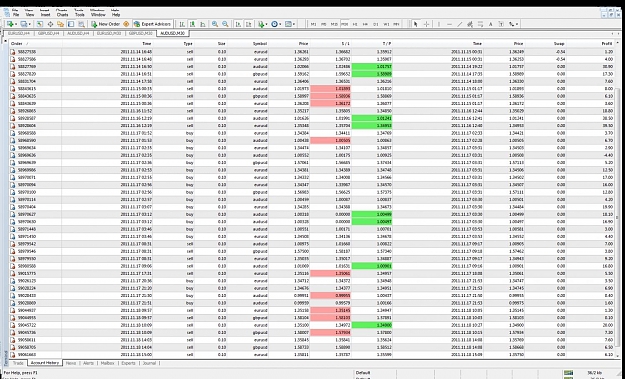This screenshot has width=625, height=379.
Task: Switch timeframe to H4
Action: click(365, 24)
